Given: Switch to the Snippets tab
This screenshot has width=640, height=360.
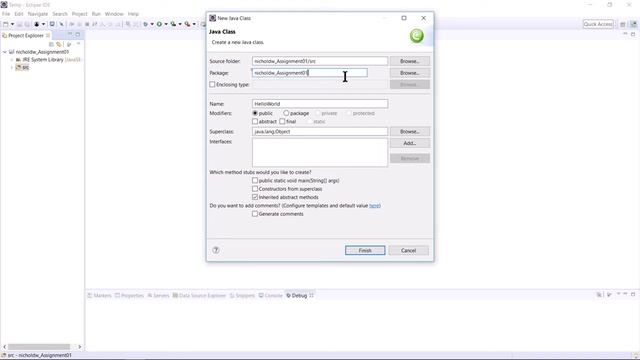Looking at the screenshot, I should tap(242, 296).
